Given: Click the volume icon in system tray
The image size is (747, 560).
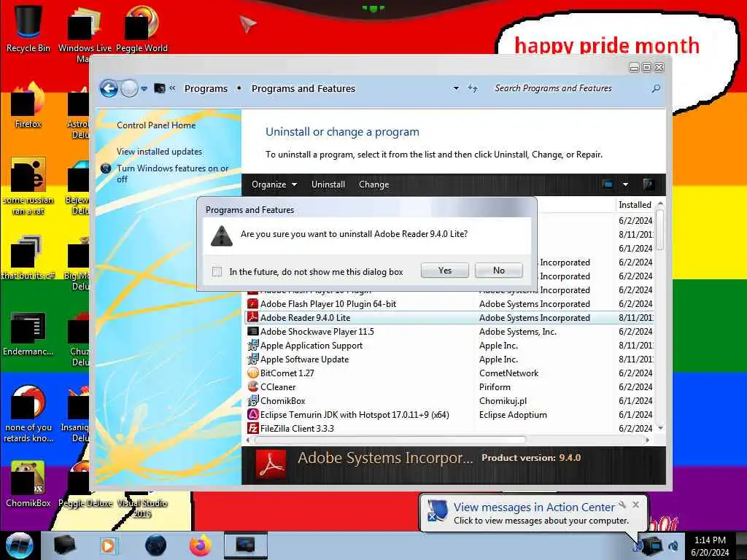Looking at the screenshot, I should point(673,545).
